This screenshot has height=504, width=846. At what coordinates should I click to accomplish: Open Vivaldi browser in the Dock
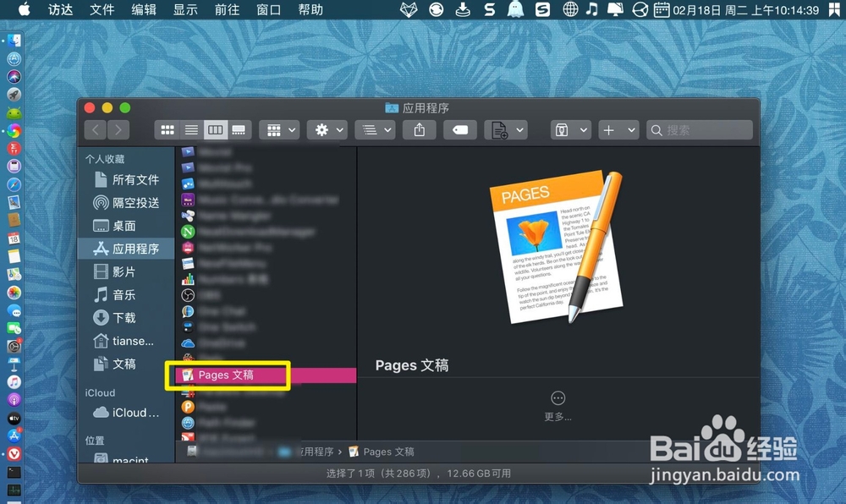point(14,454)
